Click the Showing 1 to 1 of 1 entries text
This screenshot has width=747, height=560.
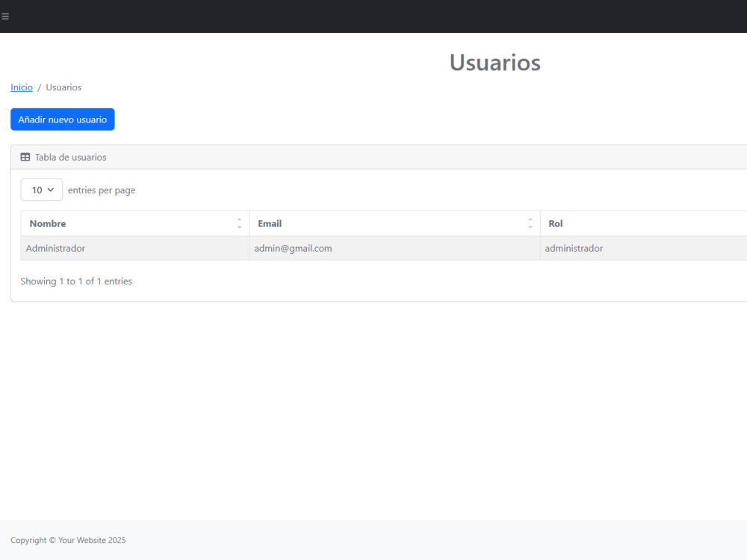click(76, 281)
